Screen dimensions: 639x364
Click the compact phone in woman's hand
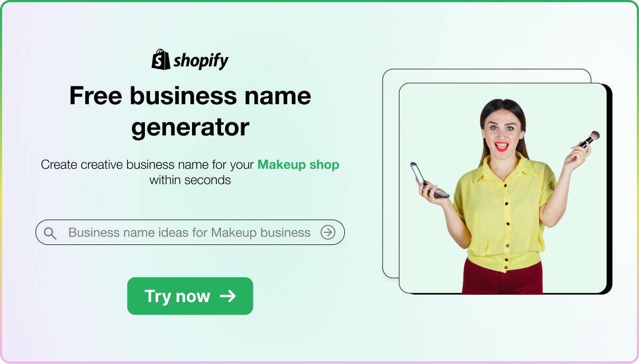[428, 181]
